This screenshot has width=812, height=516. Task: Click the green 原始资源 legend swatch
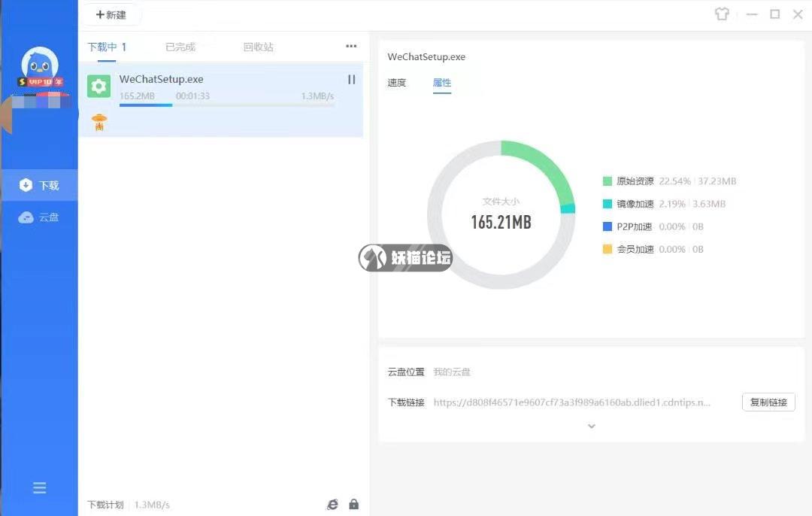coord(607,181)
